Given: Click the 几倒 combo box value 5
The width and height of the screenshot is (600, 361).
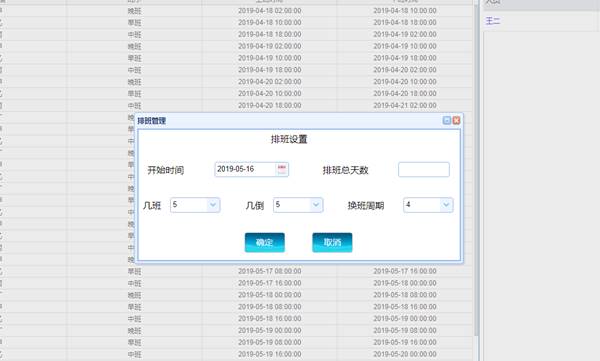Looking at the screenshot, I should tap(292, 205).
